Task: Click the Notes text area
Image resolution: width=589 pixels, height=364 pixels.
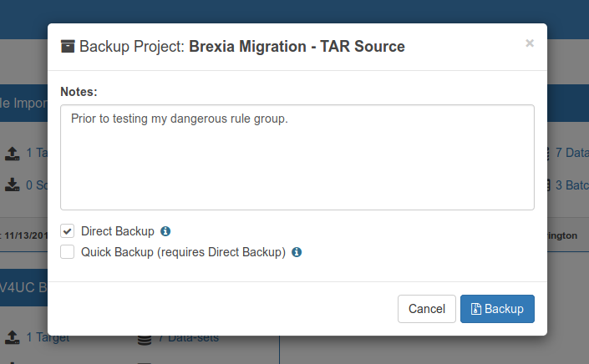Action: pos(297,157)
